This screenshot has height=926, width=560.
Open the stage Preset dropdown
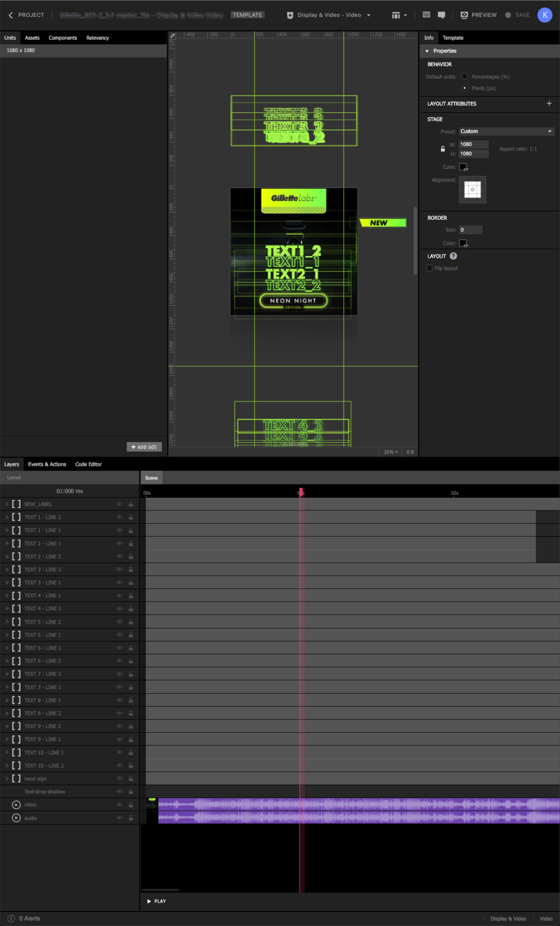click(506, 131)
